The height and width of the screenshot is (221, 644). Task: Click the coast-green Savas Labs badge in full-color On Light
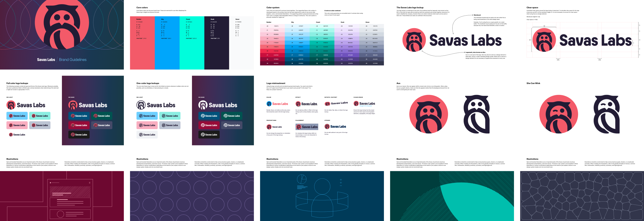pos(40,116)
